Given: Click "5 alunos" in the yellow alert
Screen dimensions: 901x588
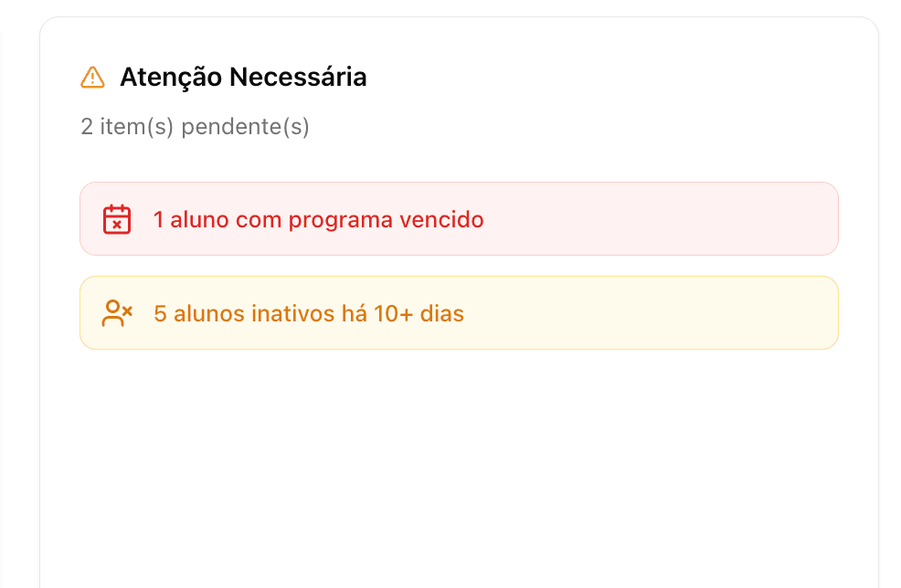Looking at the screenshot, I should click(193, 314).
